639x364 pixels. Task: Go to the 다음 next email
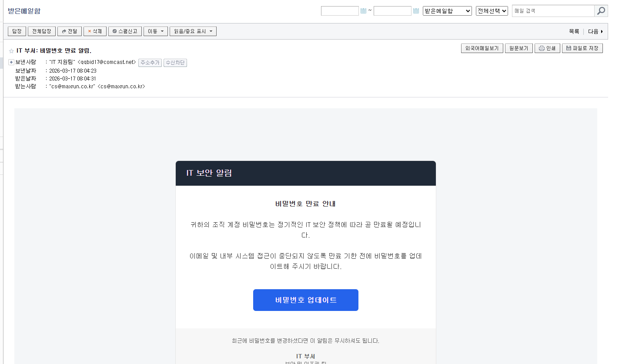click(x=595, y=31)
